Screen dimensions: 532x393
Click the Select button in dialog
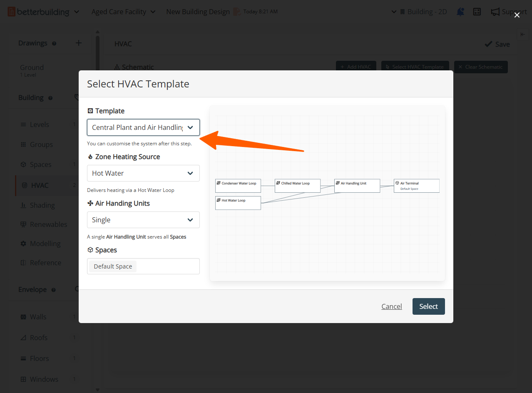coord(428,306)
